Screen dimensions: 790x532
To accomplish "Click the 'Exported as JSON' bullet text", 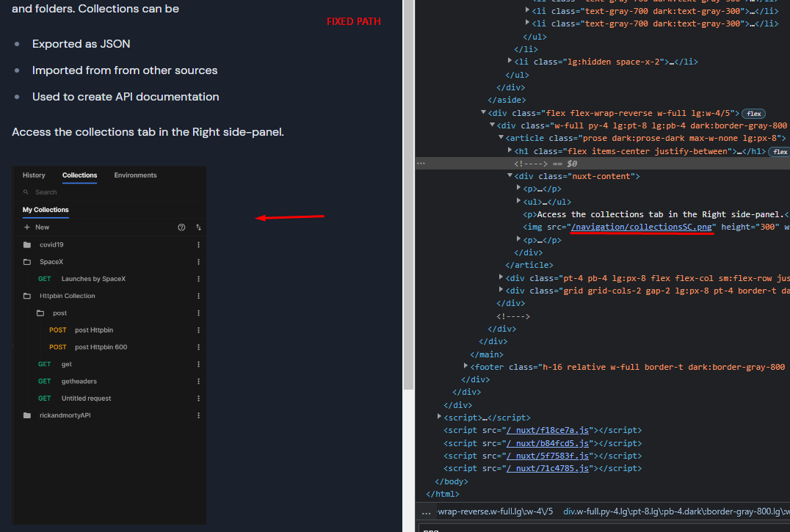I will tap(81, 44).
